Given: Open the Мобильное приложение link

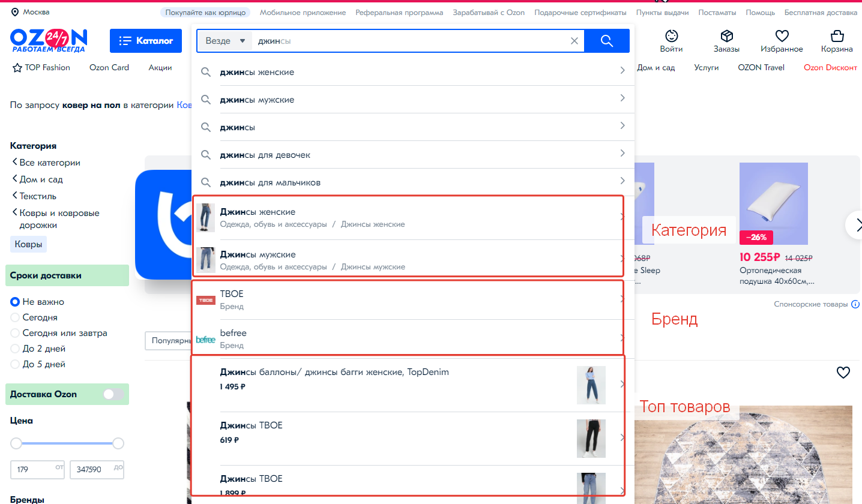Looking at the screenshot, I should [303, 12].
